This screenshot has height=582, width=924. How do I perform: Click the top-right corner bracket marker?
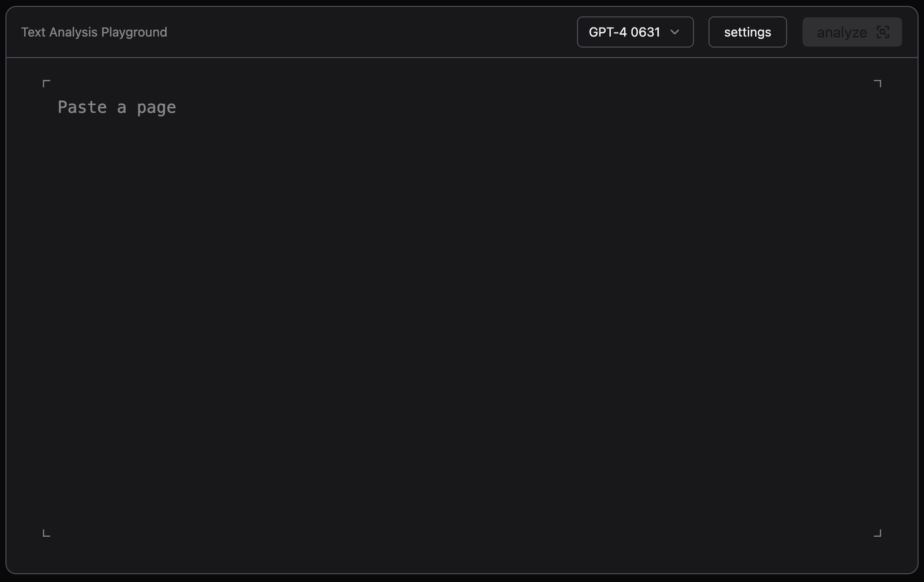tap(877, 83)
